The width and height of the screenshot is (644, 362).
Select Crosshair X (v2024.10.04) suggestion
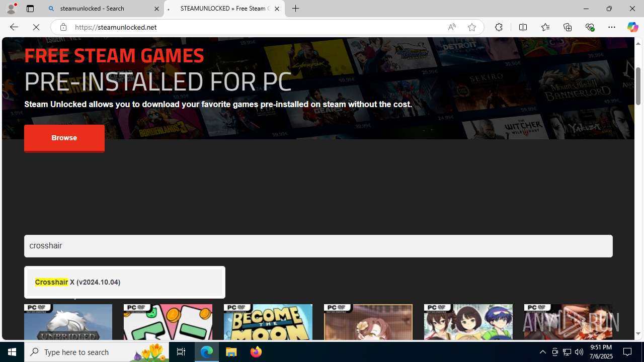click(x=125, y=282)
